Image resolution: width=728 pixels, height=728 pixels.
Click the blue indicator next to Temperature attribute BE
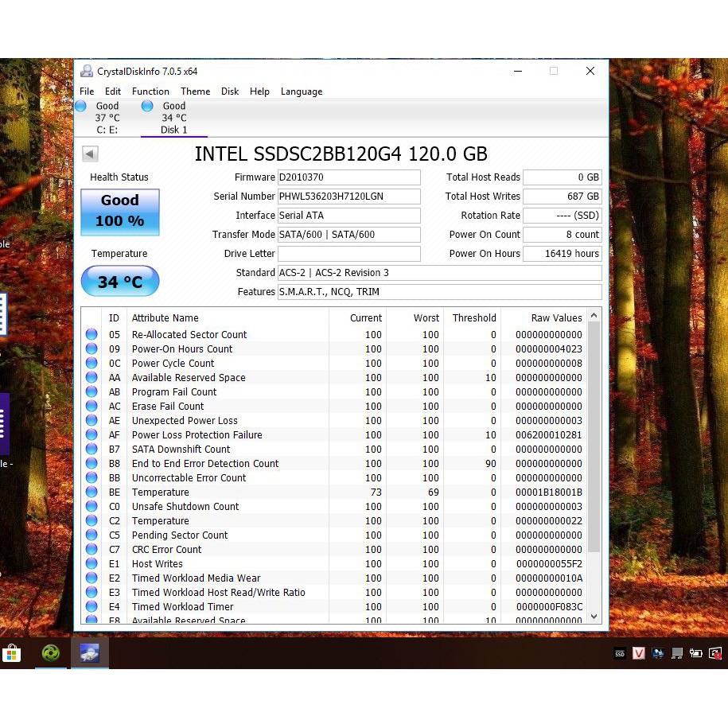point(91,492)
